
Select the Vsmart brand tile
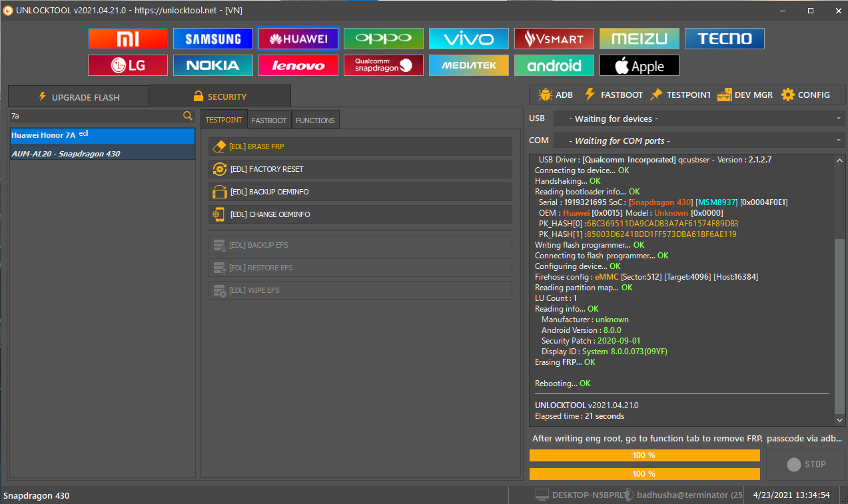554,39
